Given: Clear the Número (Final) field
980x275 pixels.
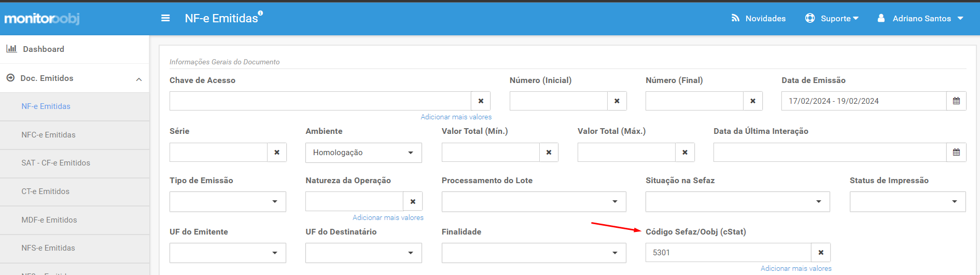Looking at the screenshot, I should [753, 101].
